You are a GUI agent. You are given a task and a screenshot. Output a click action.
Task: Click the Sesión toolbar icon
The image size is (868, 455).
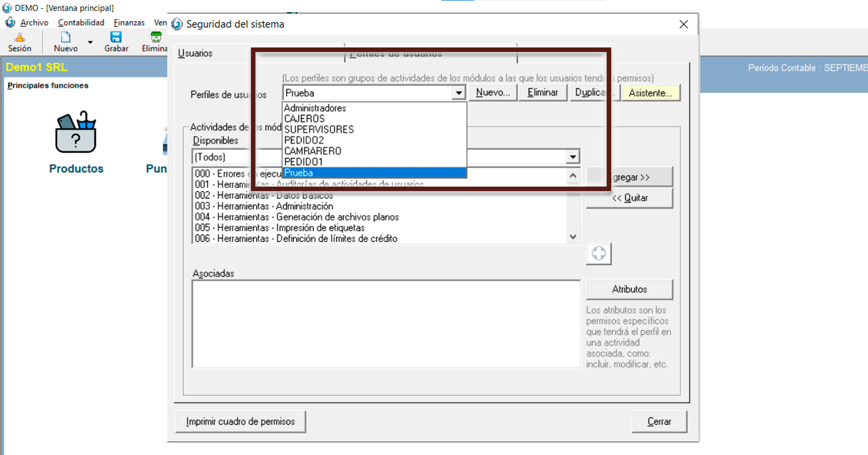[x=19, y=38]
